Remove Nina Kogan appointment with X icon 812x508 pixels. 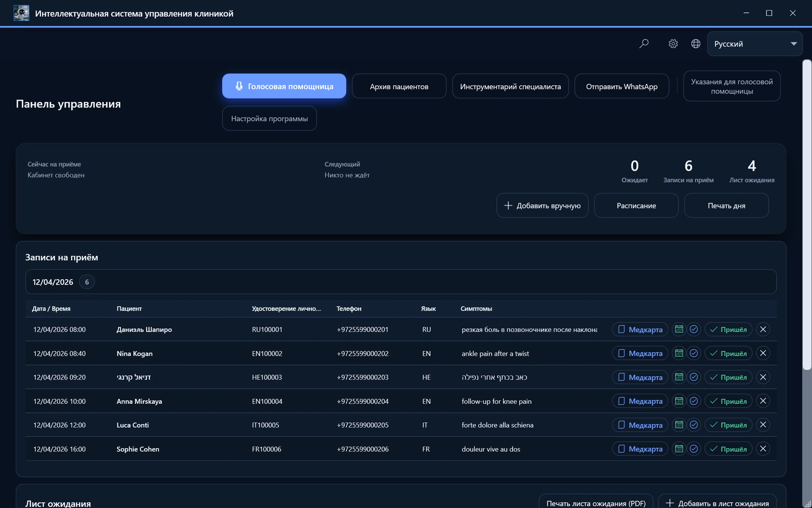[763, 353]
